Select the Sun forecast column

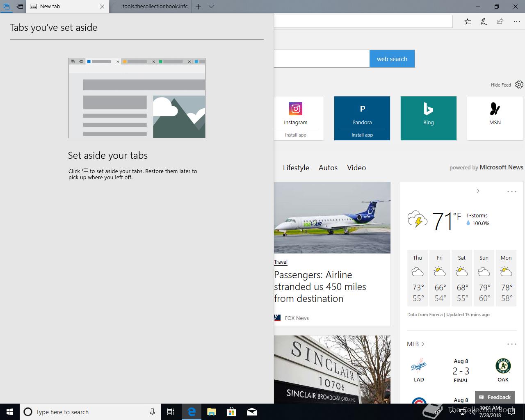point(484,278)
